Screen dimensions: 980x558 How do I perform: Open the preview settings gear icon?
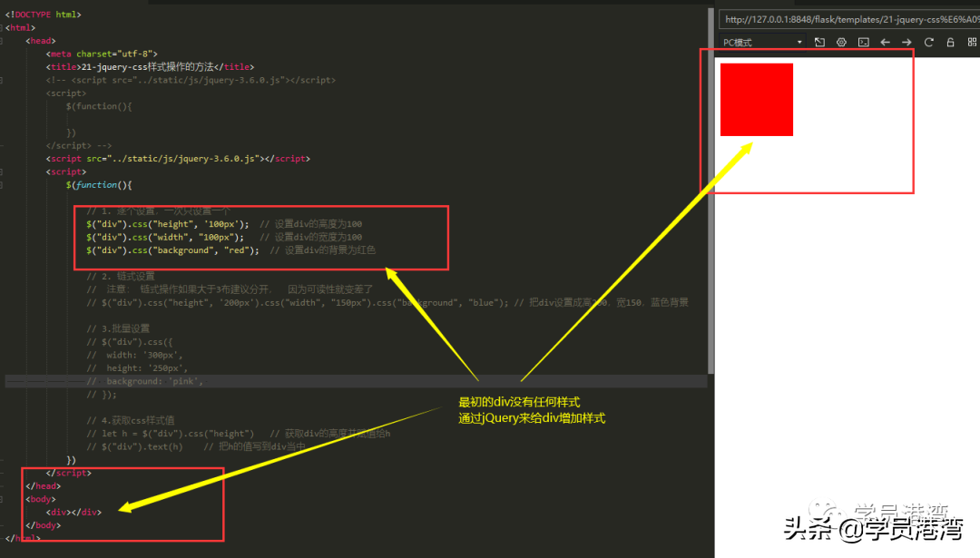pyautogui.click(x=841, y=42)
